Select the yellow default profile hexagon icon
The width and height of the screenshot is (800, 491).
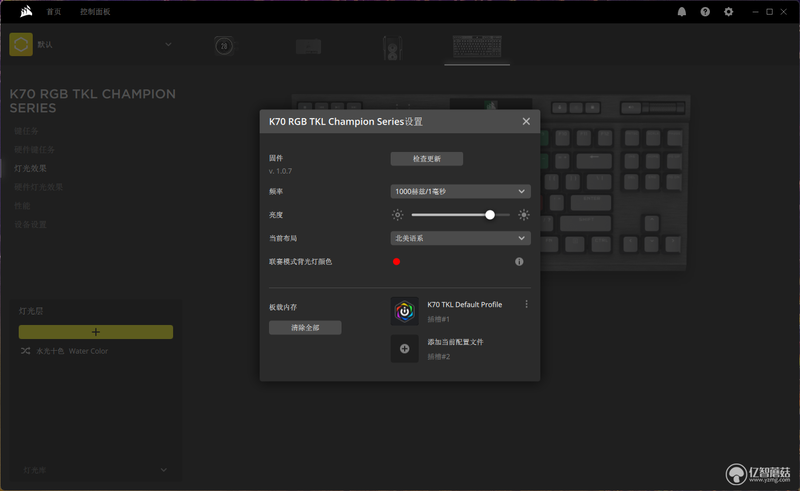(21, 44)
